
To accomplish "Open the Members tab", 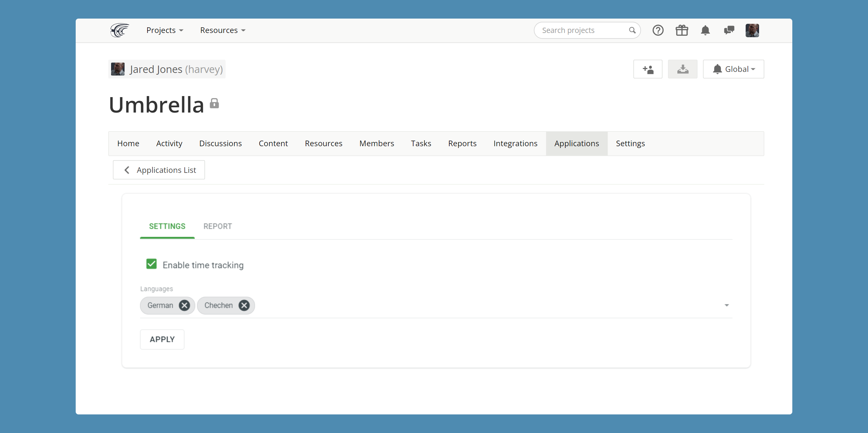I will coord(377,143).
